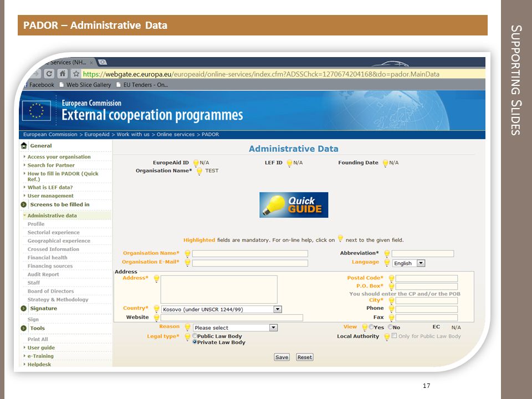Open a new browser tab
The image size is (532, 399).
tap(102, 62)
